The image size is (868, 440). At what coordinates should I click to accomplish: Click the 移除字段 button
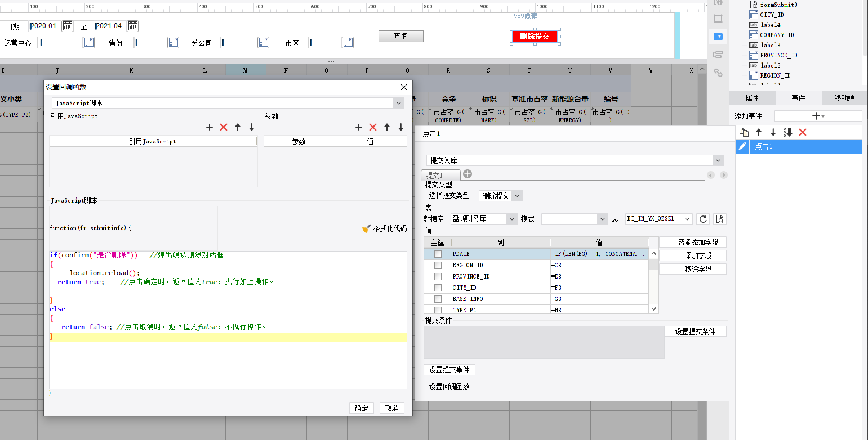[693, 269]
